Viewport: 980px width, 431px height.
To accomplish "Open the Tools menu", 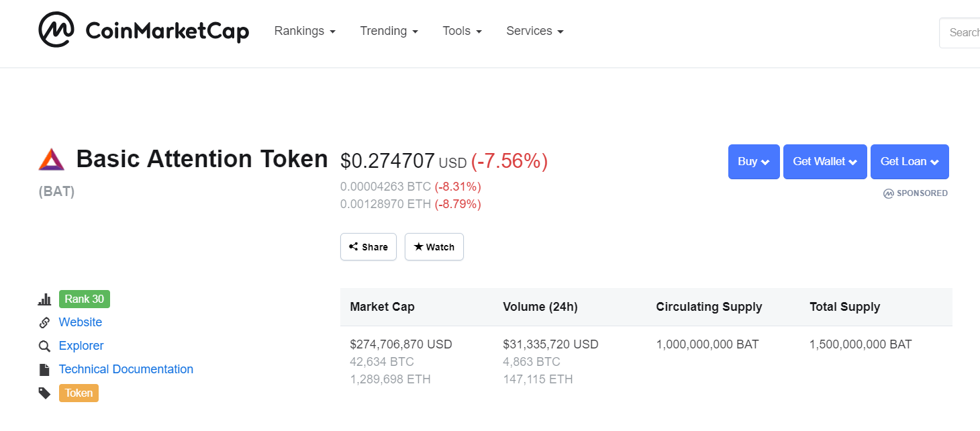I will [x=462, y=31].
